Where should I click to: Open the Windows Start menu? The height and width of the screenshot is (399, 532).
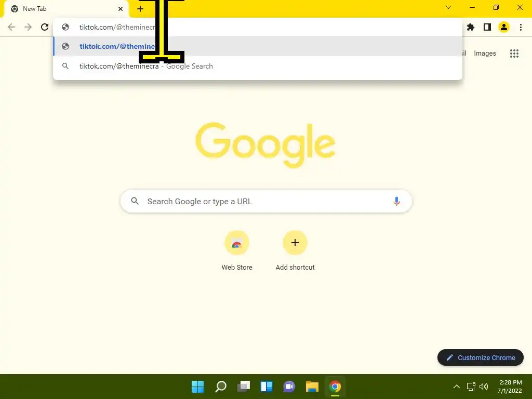[x=198, y=387]
